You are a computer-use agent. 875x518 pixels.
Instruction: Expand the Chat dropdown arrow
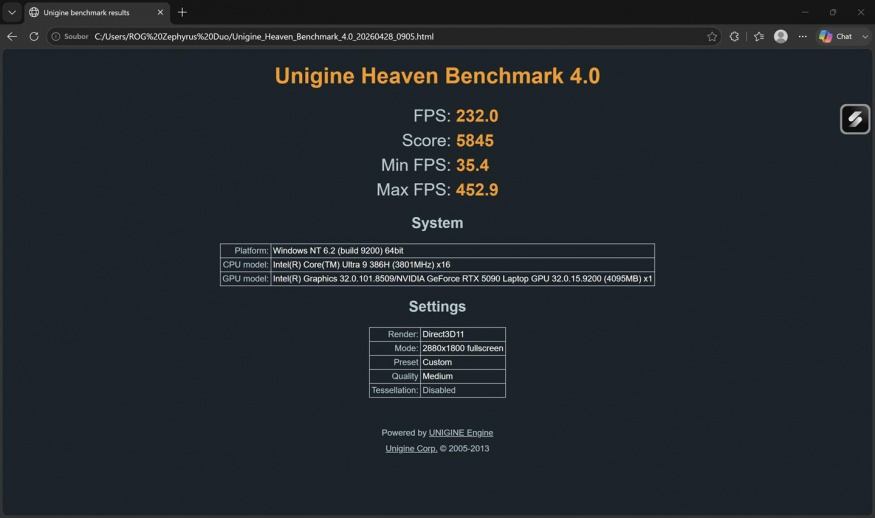click(865, 36)
